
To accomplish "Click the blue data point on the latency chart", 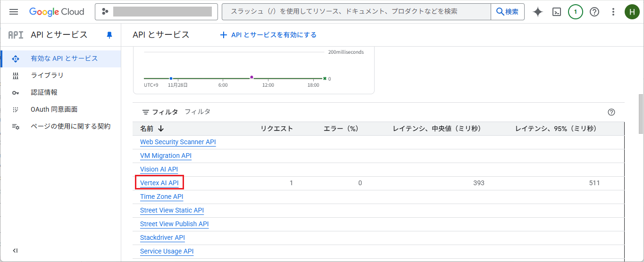I will (x=171, y=78).
